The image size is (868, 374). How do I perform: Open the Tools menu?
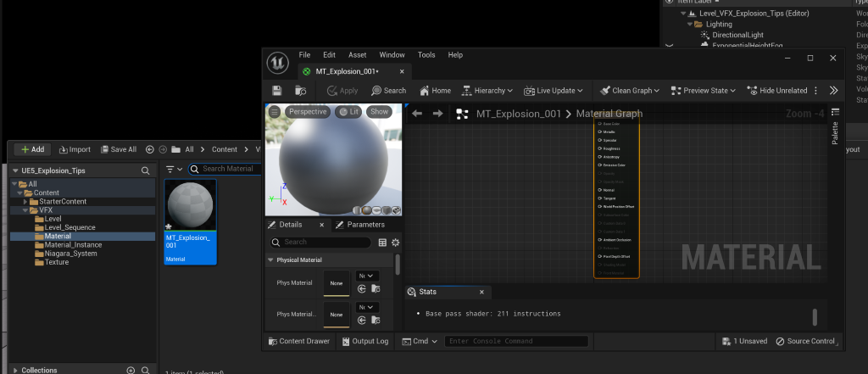pyautogui.click(x=426, y=55)
